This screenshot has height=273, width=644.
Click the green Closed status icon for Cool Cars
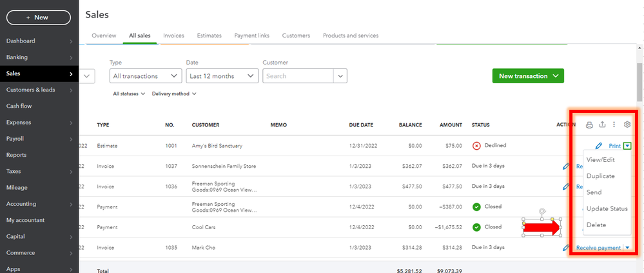click(476, 227)
